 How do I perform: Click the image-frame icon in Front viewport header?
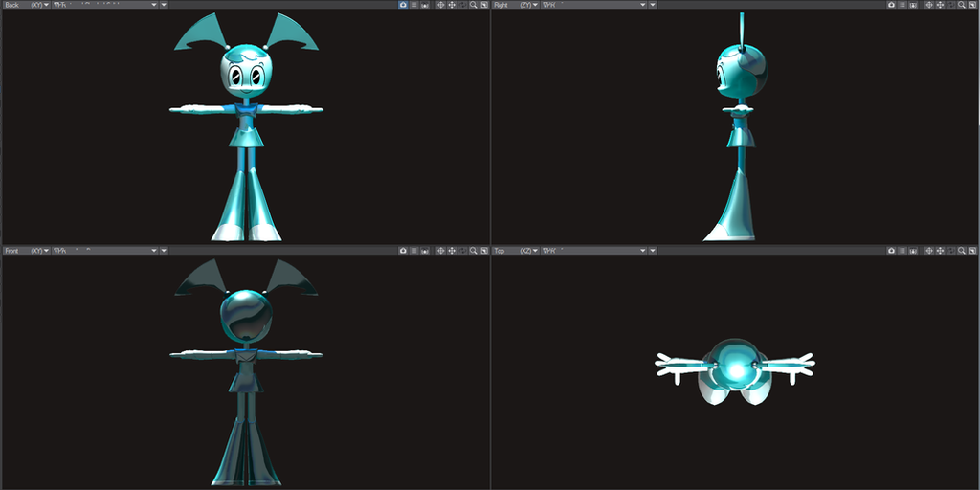point(424,250)
